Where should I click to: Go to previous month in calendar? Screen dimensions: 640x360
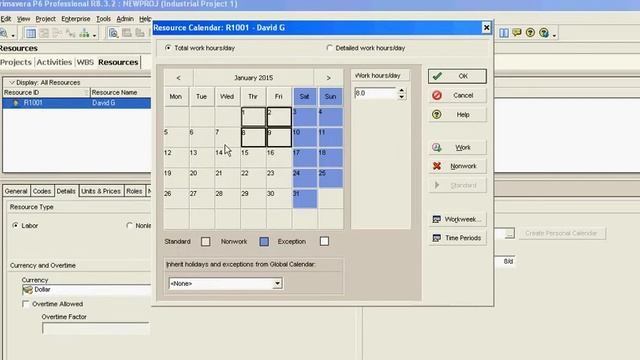(x=178, y=78)
